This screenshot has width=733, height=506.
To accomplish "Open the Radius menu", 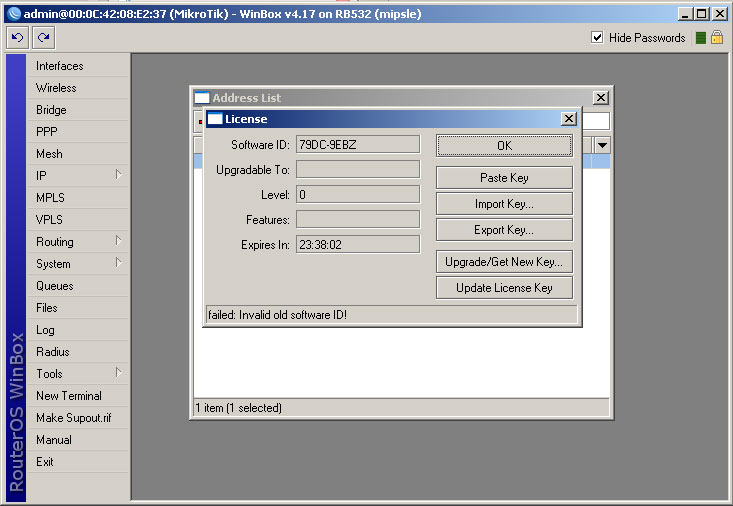I will [78, 352].
